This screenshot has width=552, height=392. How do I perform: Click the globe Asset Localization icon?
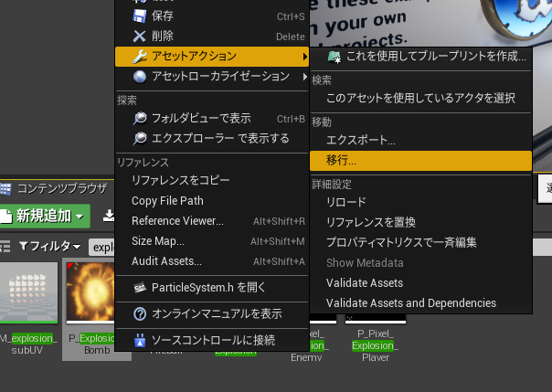tap(140, 77)
